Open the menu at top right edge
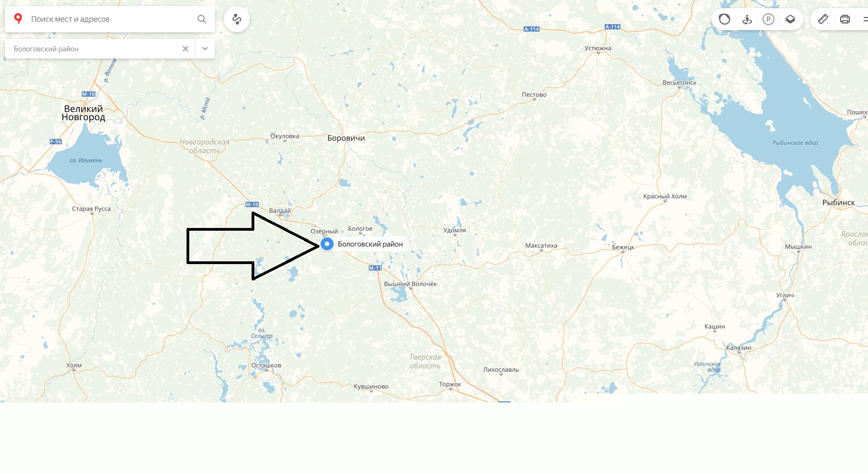Viewport: 868px width, 474px height. click(865, 19)
